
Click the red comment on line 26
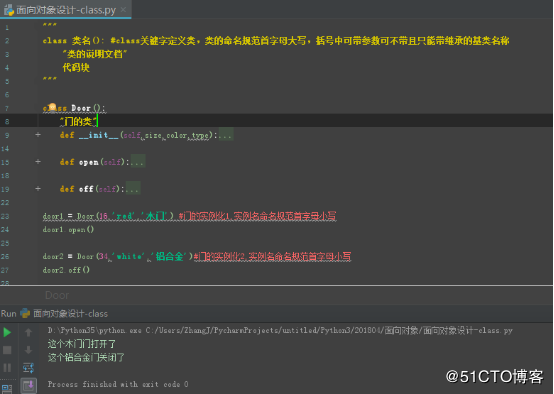tap(272, 256)
